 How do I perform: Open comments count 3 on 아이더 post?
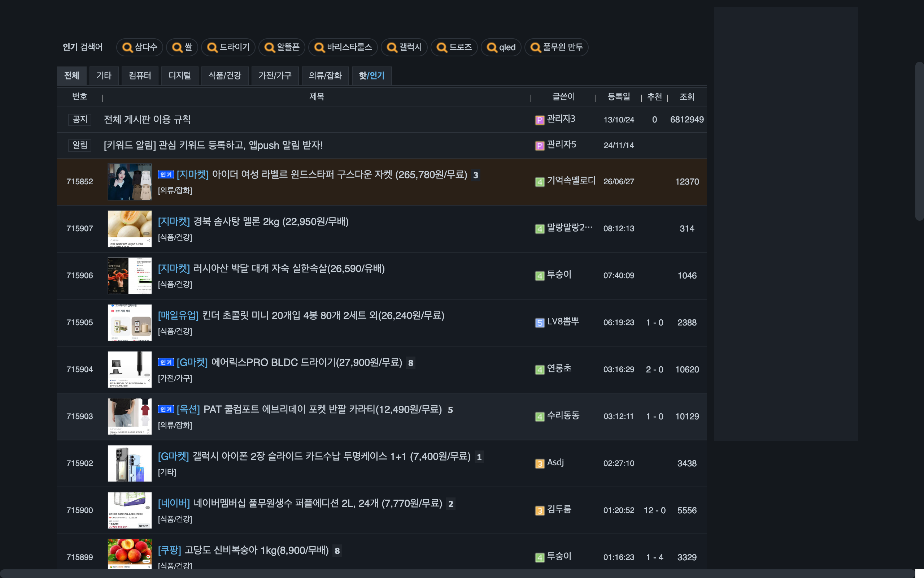[476, 175]
